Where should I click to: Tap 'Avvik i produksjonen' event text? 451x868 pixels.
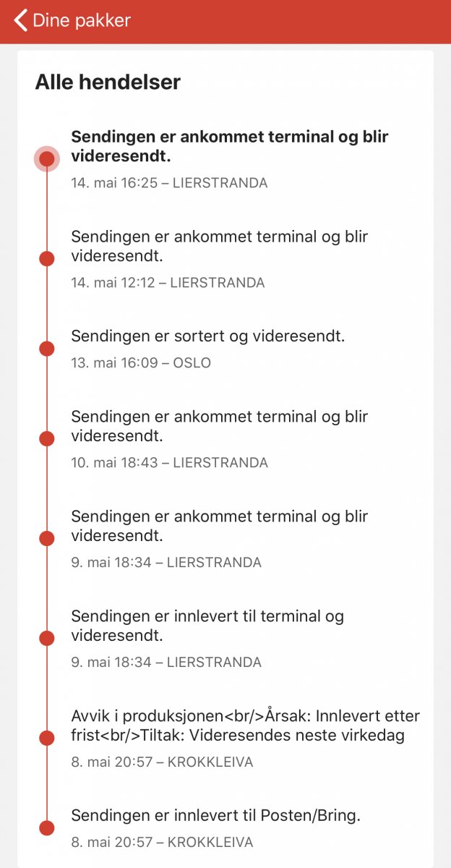pos(245,726)
